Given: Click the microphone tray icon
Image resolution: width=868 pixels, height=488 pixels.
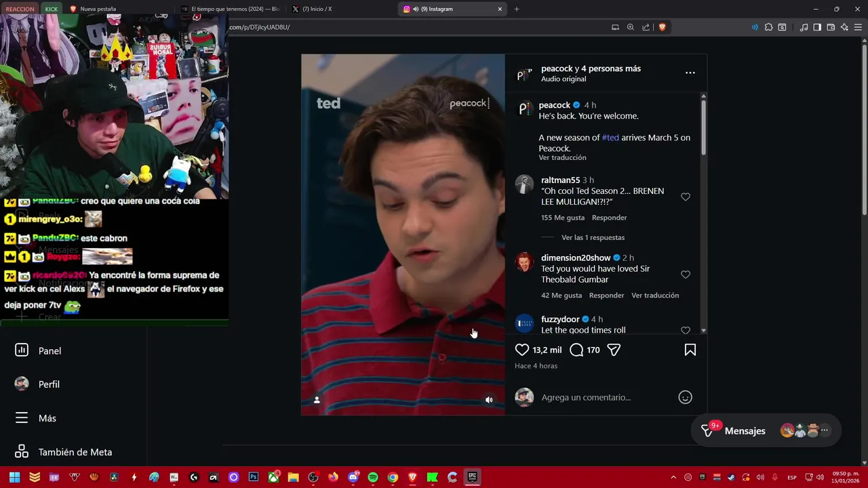Looking at the screenshot, I should (x=774, y=477).
